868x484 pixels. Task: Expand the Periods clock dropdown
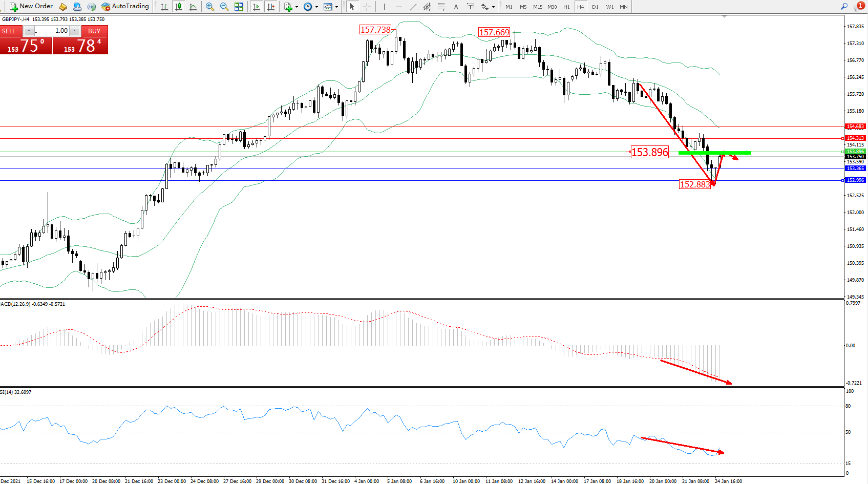click(316, 7)
